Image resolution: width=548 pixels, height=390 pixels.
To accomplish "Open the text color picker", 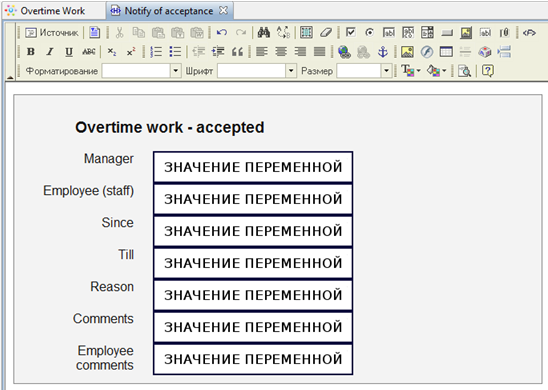I will 410,71.
